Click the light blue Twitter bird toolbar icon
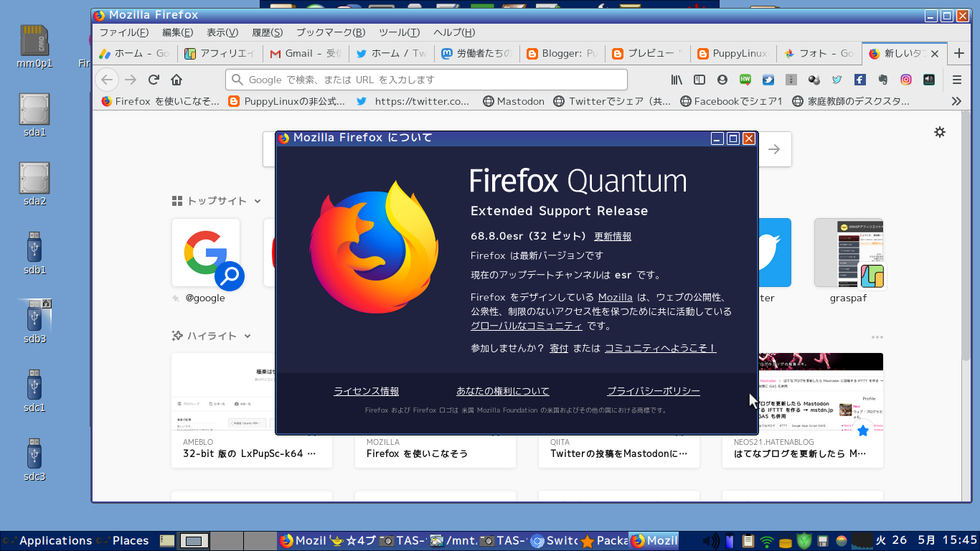Screen dimensions: 980x551 (837, 80)
